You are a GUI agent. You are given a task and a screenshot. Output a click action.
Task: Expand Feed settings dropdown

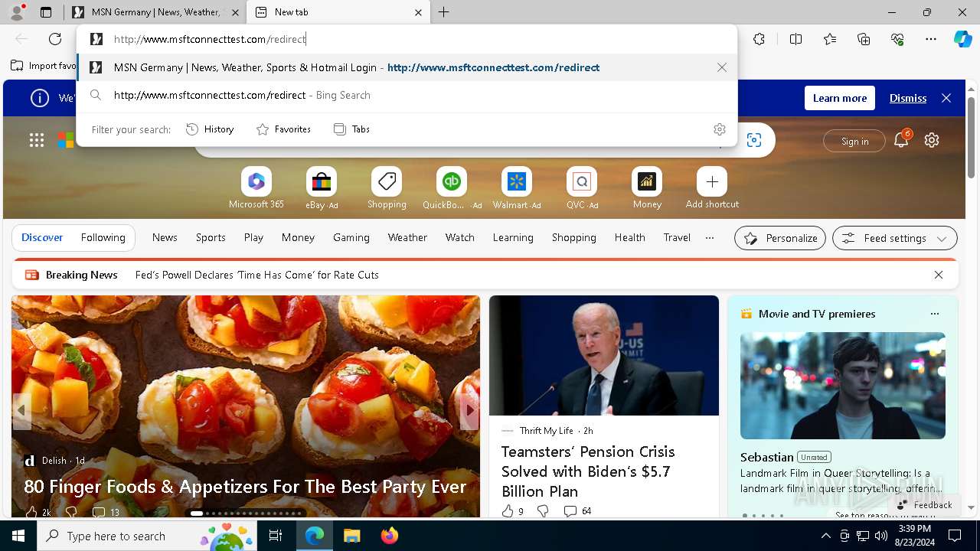894,238
